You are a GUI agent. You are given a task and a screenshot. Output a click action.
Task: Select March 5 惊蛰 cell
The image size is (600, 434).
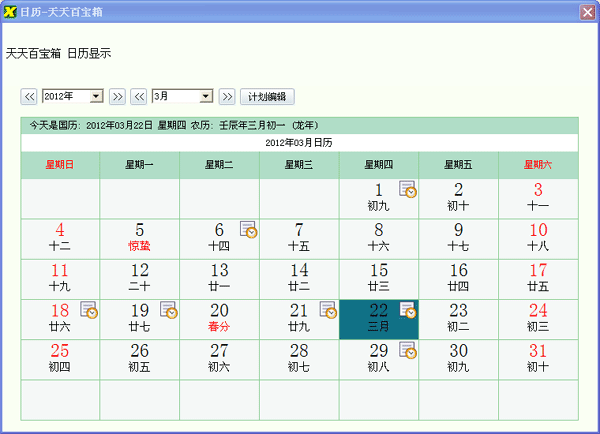140,239
